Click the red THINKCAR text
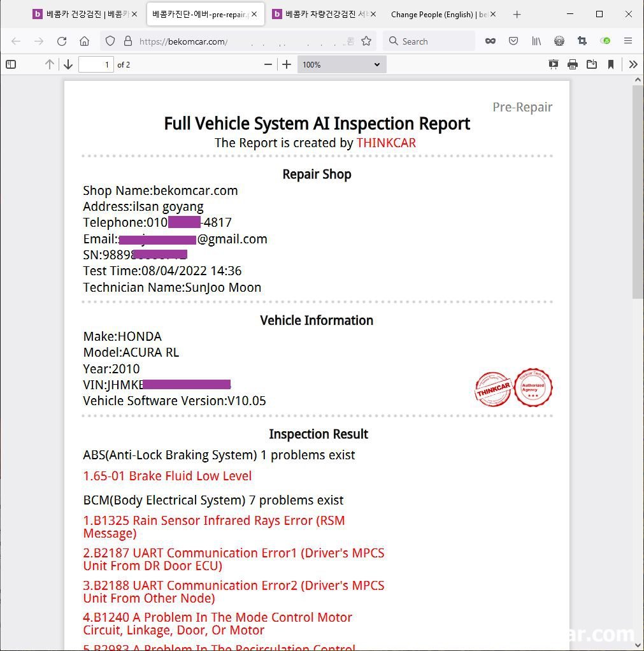Screen dimensions: 644x651 point(386,143)
